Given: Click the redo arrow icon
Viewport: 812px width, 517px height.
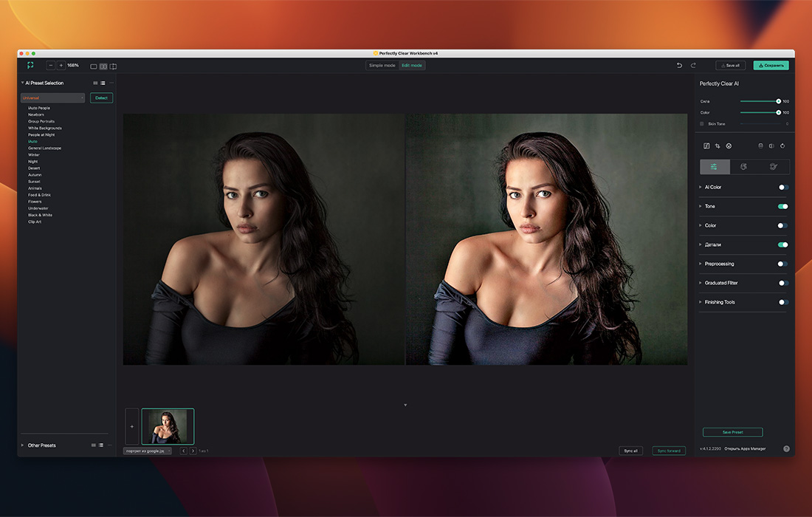Looking at the screenshot, I should (x=693, y=66).
